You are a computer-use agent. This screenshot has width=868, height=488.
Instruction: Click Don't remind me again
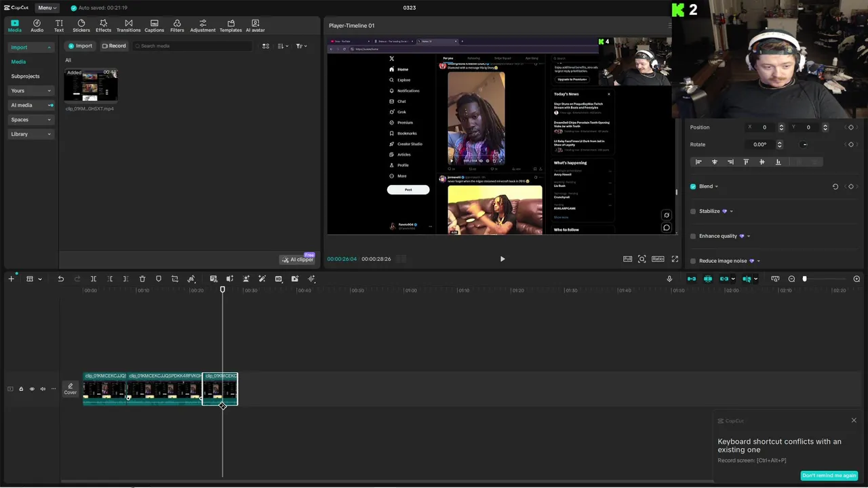(x=829, y=475)
